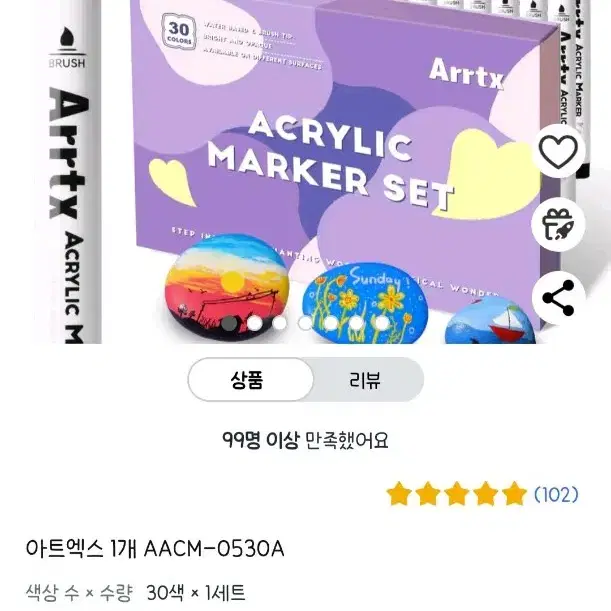Screen dimensions: 611x611
Task: Open the (102) review count link
Action: tap(556, 494)
